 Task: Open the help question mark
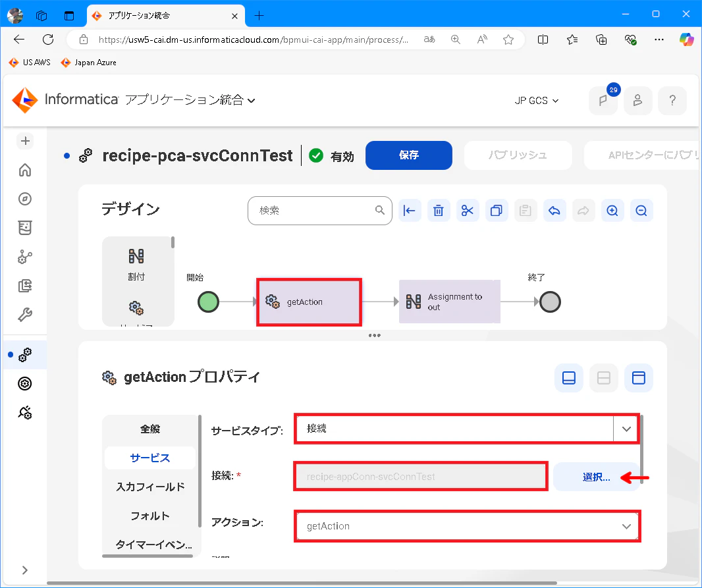(672, 100)
